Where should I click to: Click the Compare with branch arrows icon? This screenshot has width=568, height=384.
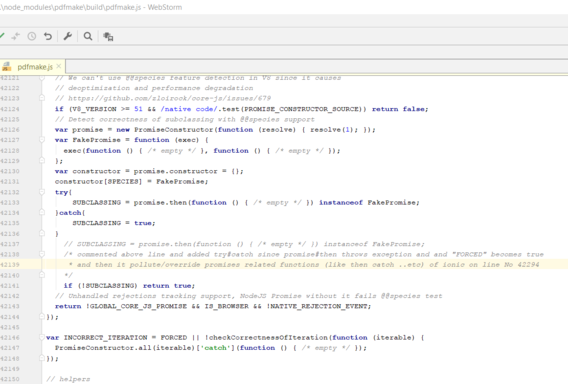15,36
